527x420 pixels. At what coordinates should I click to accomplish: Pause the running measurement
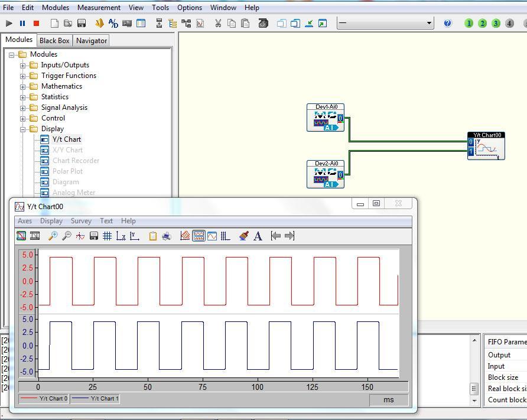(x=22, y=23)
